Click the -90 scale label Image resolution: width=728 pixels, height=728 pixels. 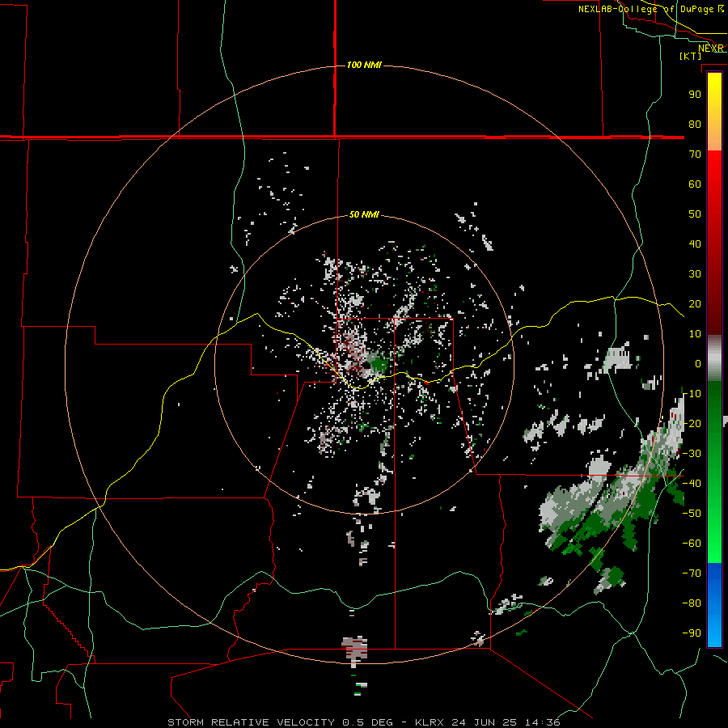tap(692, 633)
